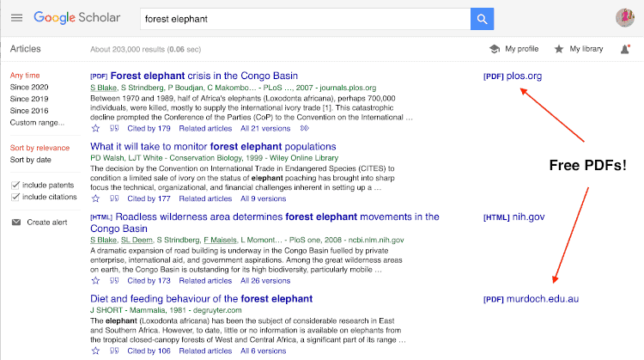Click the graduation cap My profile icon
The width and height of the screenshot is (644, 360).
click(x=495, y=49)
